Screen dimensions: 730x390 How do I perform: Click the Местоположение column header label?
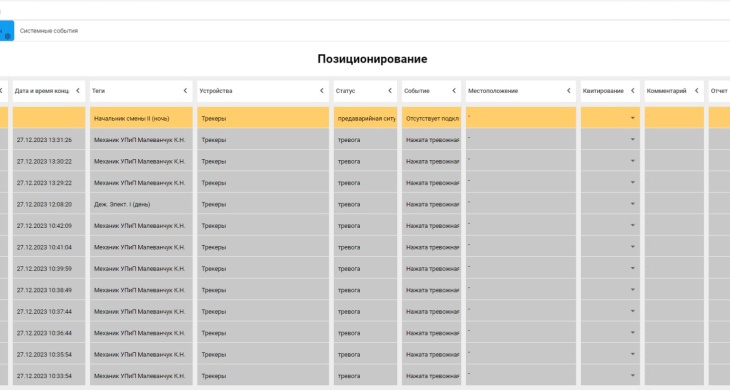coord(493,91)
